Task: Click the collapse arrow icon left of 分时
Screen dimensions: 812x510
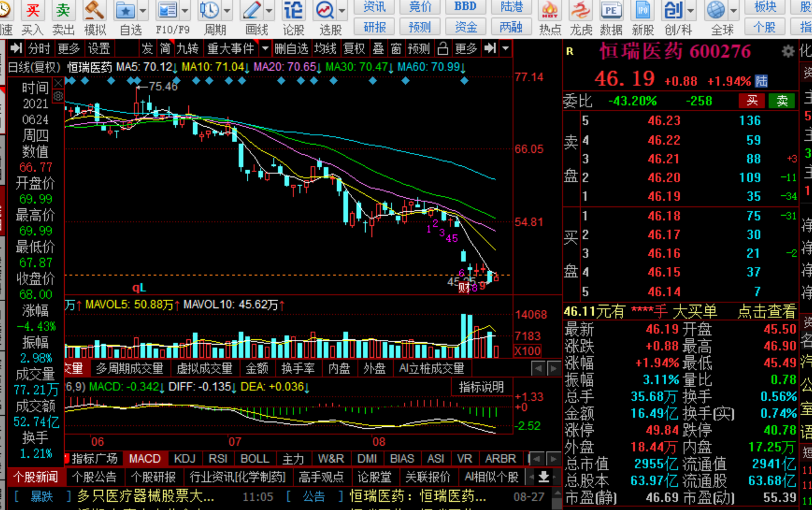Action: (x=16, y=49)
